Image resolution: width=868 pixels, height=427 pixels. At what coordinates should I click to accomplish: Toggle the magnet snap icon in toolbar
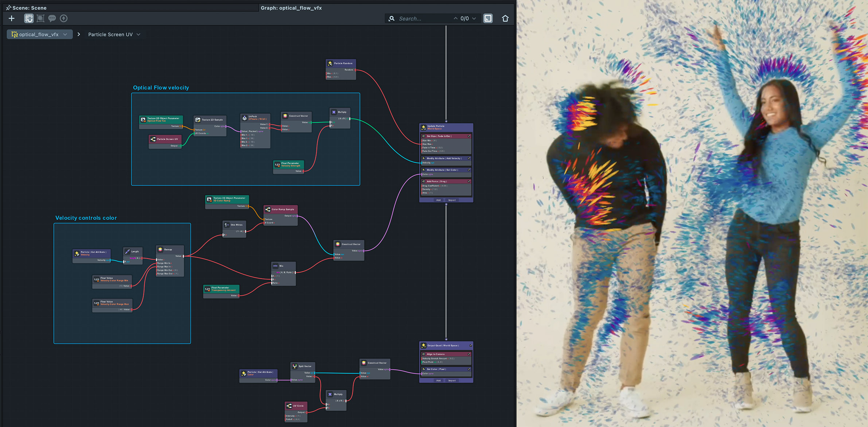29,18
